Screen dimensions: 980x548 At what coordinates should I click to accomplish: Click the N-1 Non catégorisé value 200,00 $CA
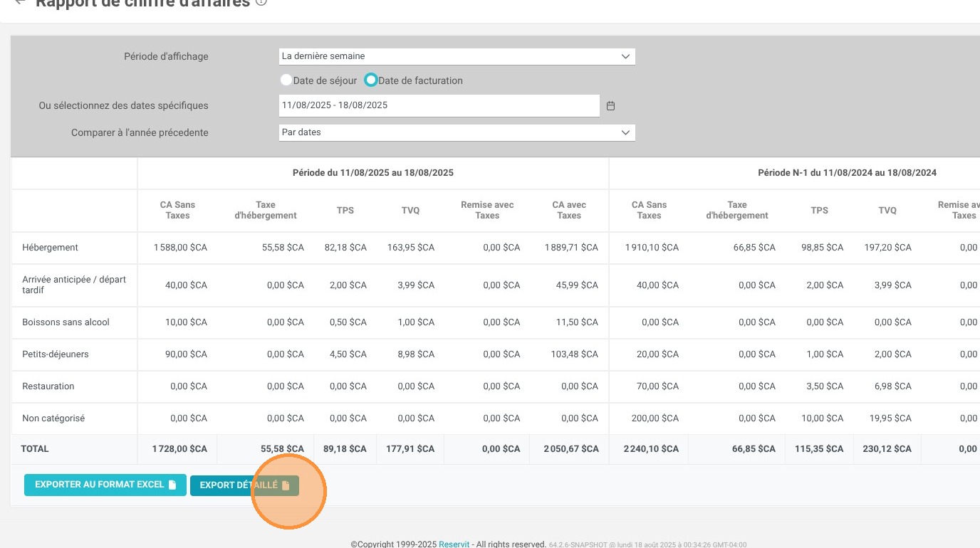(x=655, y=418)
